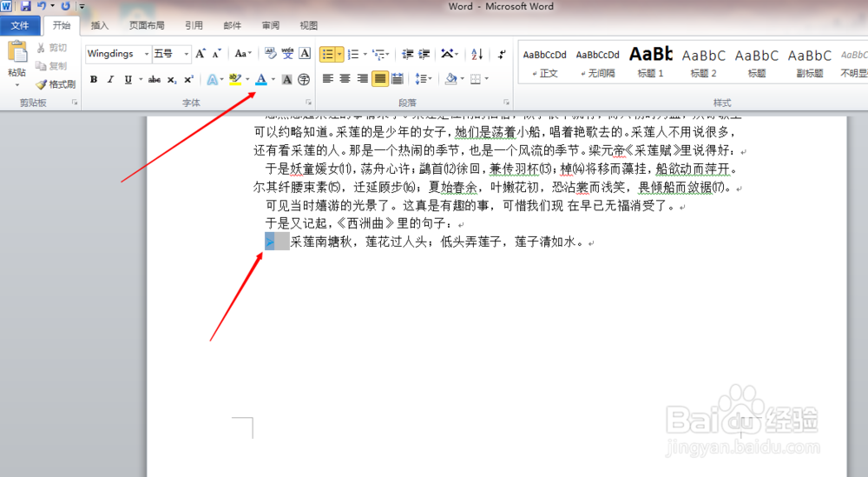Open the 文件 (File) tab
The width and height of the screenshot is (868, 477).
click(20, 25)
